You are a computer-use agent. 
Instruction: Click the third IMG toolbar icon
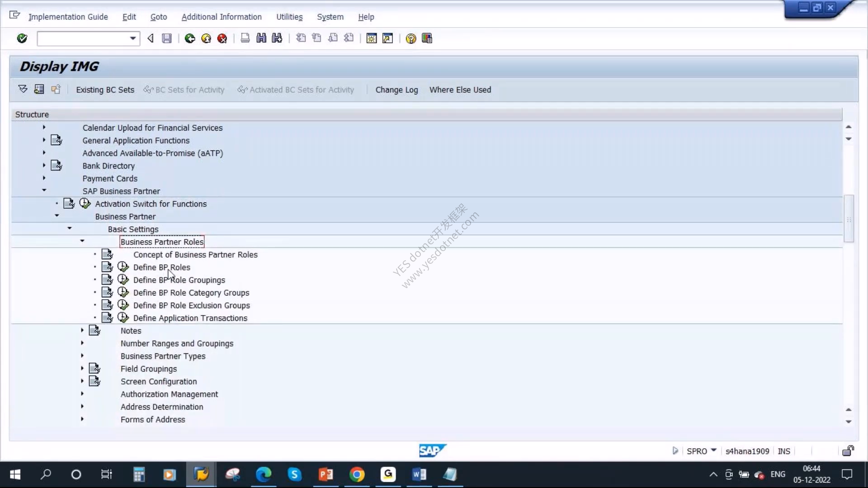click(x=56, y=89)
